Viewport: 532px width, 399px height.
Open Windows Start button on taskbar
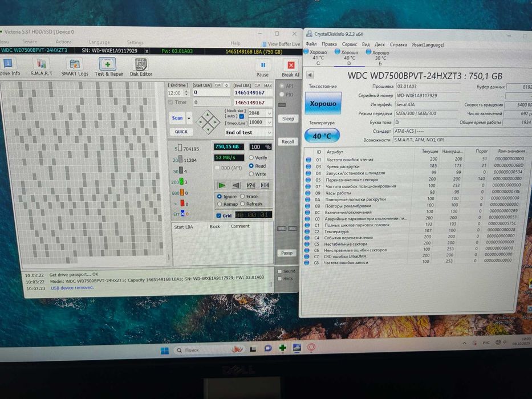165,351
